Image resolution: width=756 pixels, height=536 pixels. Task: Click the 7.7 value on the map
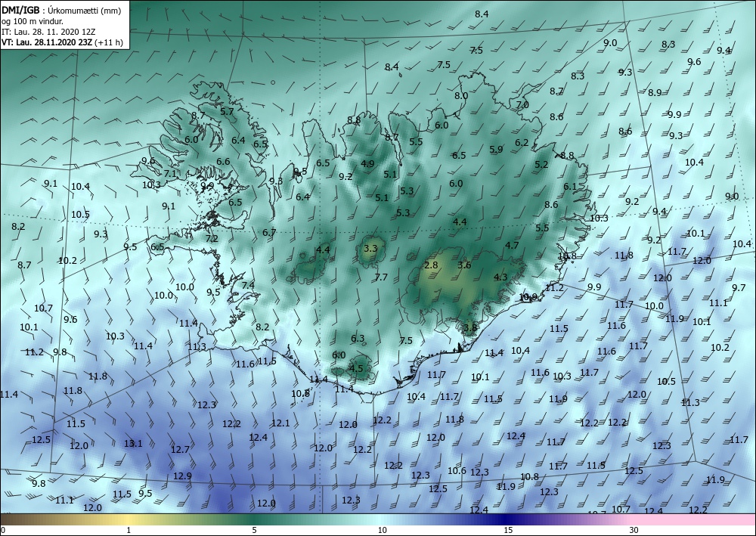[381, 277]
